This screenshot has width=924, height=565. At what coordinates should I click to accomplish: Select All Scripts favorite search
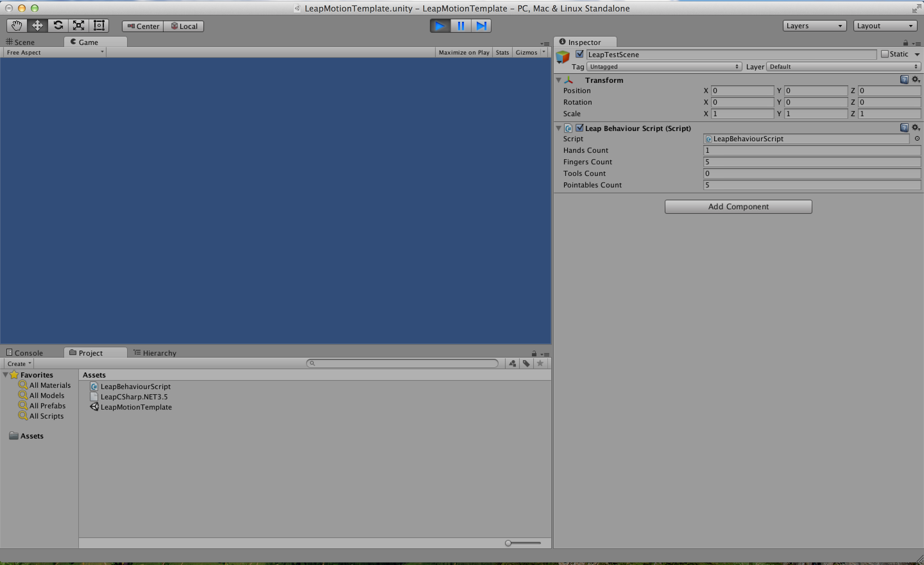41,416
